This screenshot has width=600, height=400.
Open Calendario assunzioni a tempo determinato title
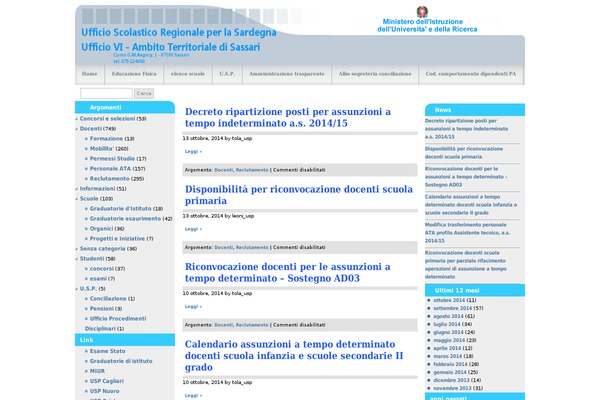coord(294,356)
